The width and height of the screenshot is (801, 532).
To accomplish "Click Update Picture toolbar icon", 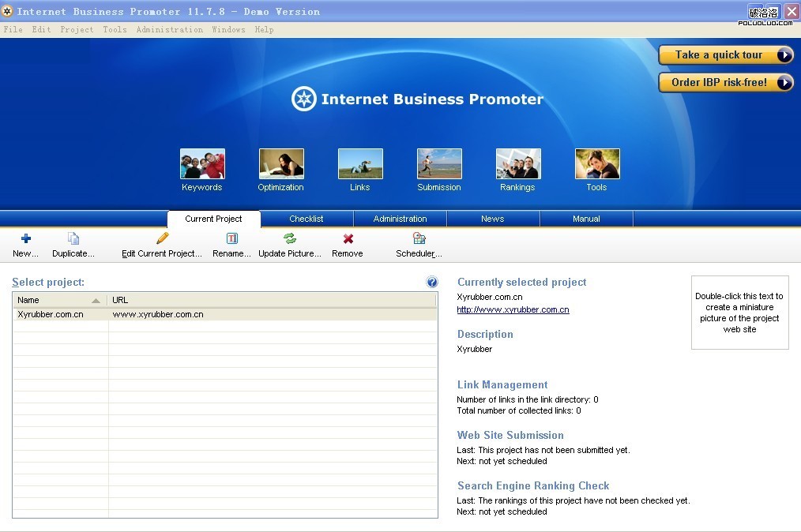I will 290,239.
